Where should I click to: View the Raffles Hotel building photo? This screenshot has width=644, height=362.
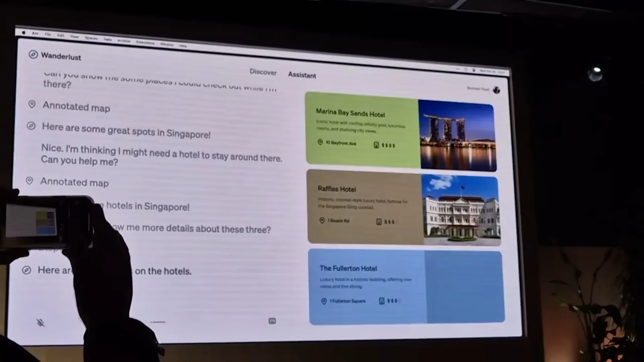pos(460,210)
